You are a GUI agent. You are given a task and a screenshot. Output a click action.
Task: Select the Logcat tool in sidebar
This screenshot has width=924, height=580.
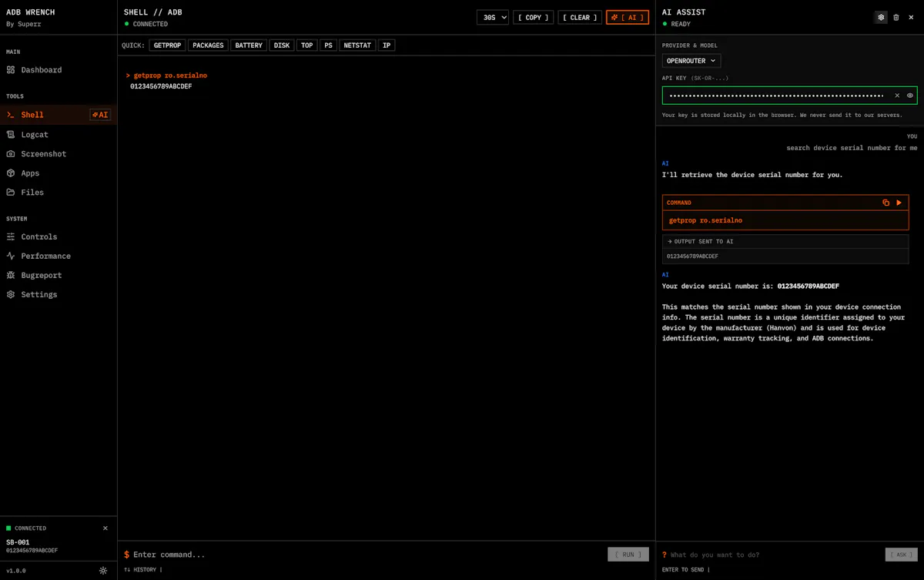[59, 134]
